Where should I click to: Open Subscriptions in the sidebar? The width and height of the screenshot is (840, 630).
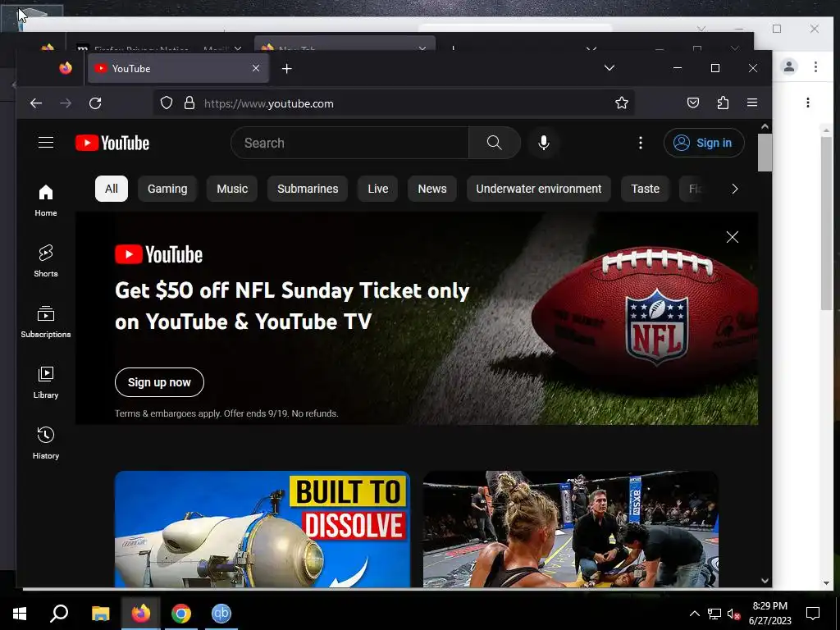(x=46, y=322)
